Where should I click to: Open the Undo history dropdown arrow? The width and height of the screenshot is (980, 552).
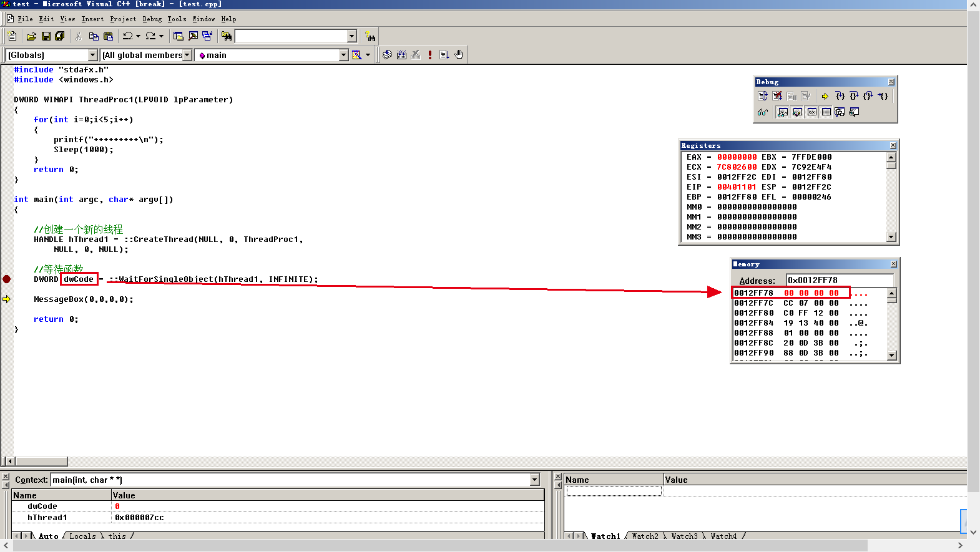pos(138,36)
